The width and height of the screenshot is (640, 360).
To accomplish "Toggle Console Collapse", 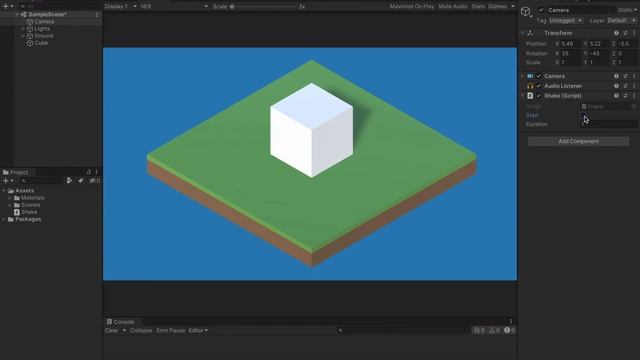I will [x=141, y=331].
